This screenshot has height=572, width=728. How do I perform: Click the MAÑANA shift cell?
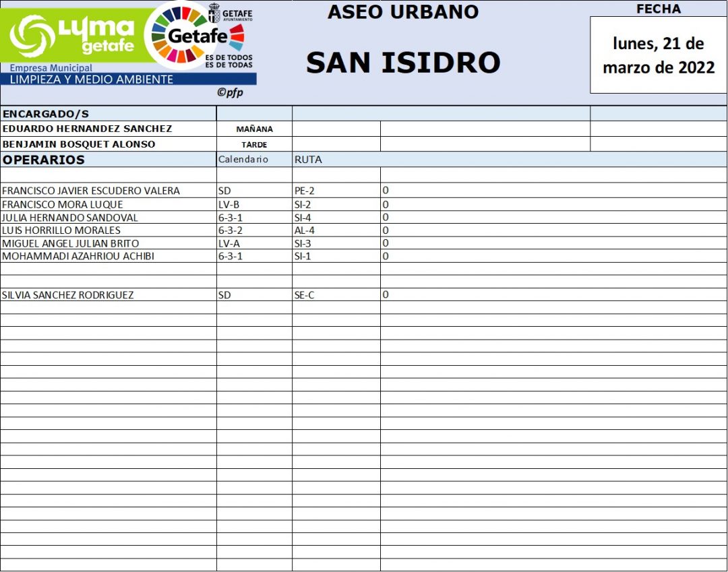pyautogui.click(x=254, y=129)
